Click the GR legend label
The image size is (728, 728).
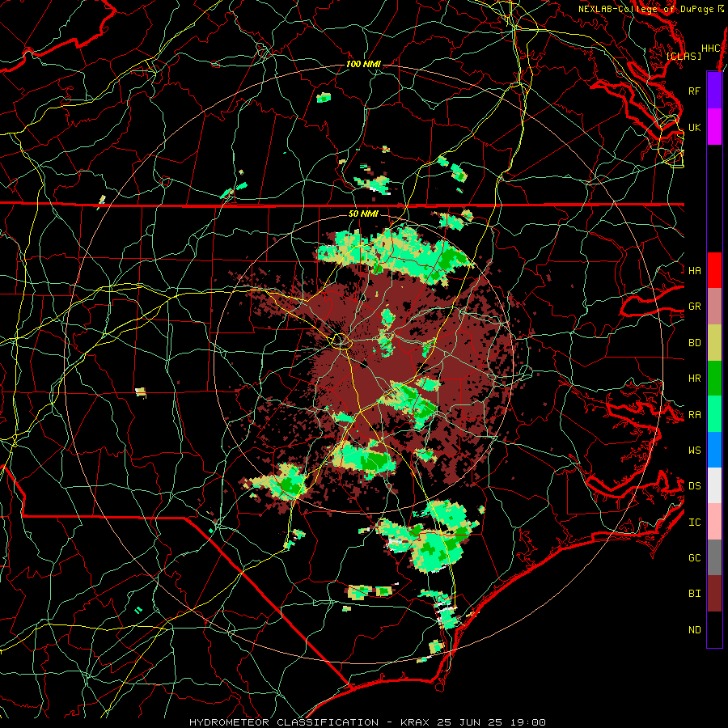click(x=694, y=307)
